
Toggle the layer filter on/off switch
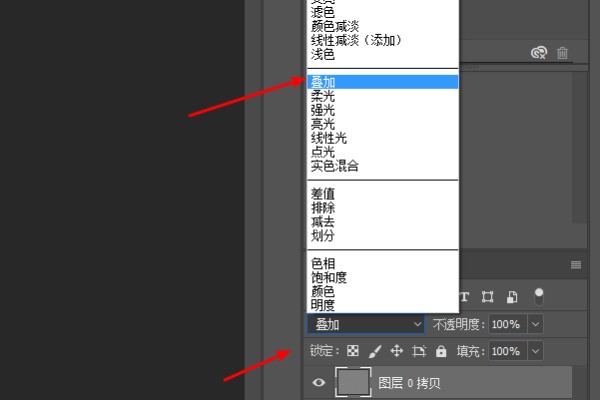click(x=539, y=295)
